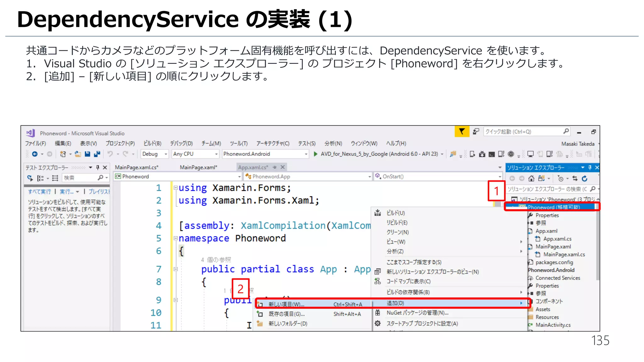
Task: Click the desktop monitor toolbar icon
Action: pyautogui.click(x=530, y=154)
